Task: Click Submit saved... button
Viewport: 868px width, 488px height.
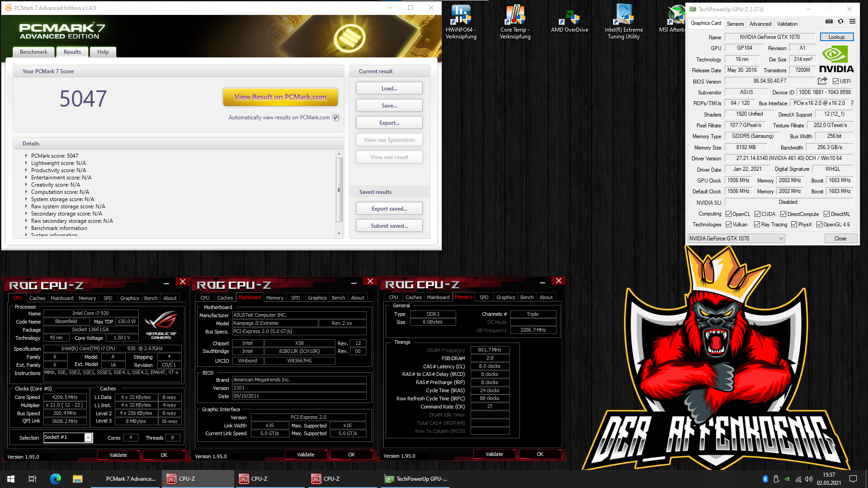Action: (389, 226)
